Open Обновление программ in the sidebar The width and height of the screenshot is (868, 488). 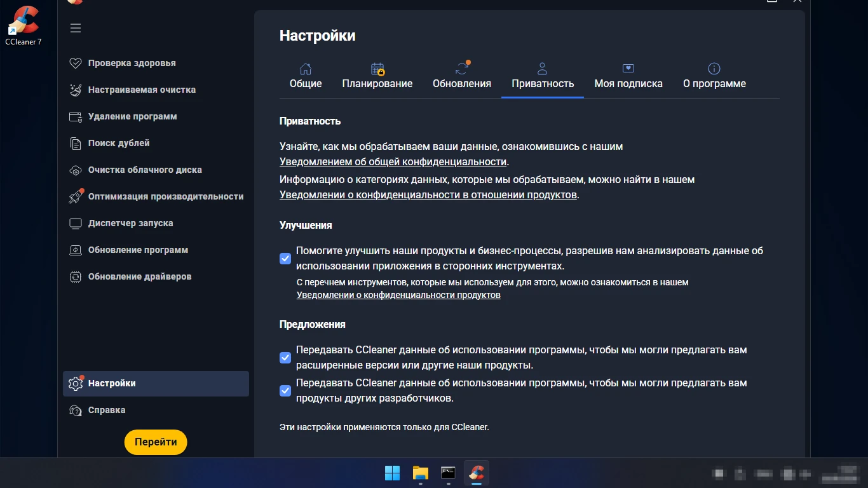click(x=156, y=250)
